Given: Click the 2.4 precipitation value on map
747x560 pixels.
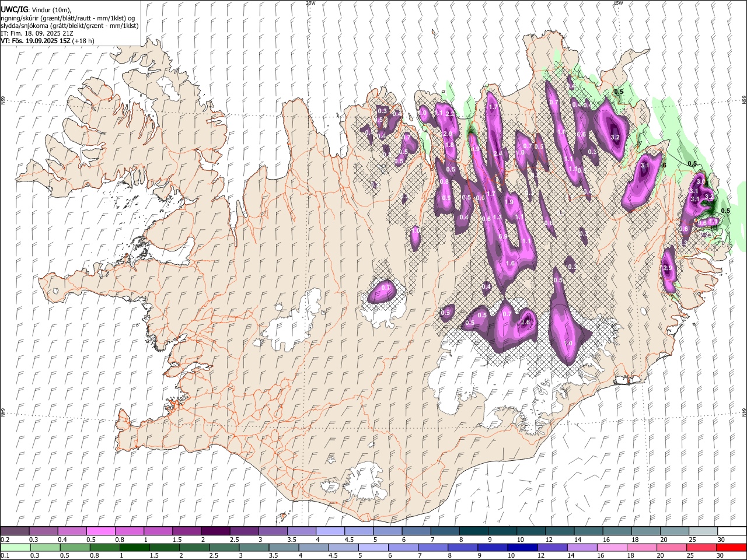Looking at the screenshot, I should 497,153.
